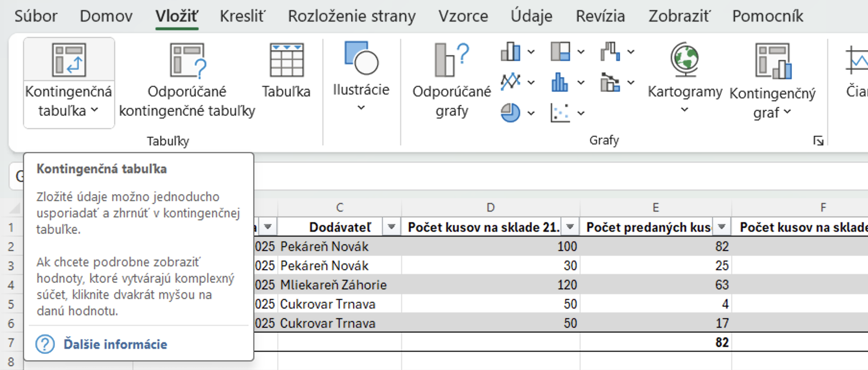Click the help icon beside Ďalšie informácie
868x370 pixels.
tap(45, 344)
